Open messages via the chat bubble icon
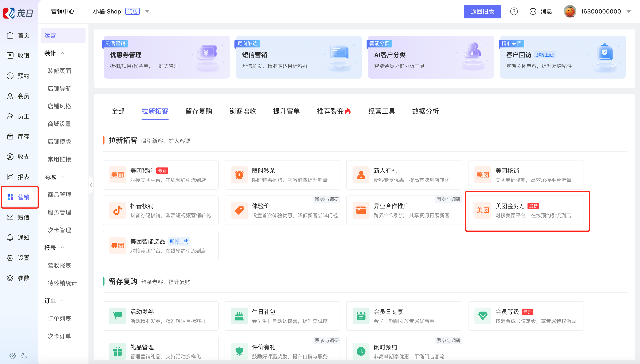 tap(533, 12)
